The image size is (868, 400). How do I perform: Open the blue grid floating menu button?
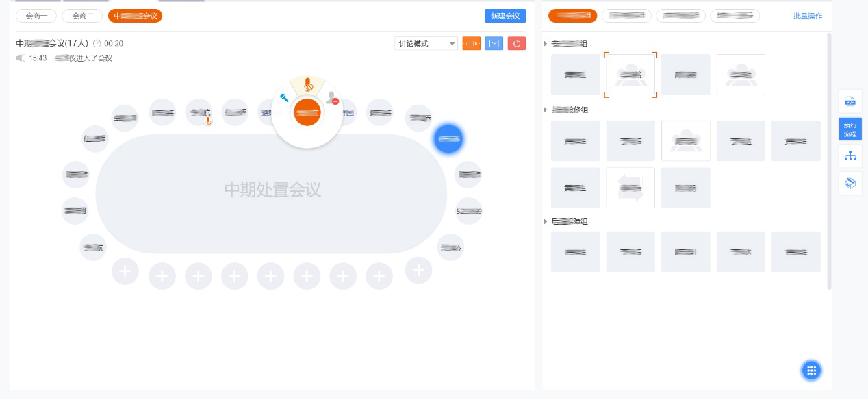click(812, 371)
